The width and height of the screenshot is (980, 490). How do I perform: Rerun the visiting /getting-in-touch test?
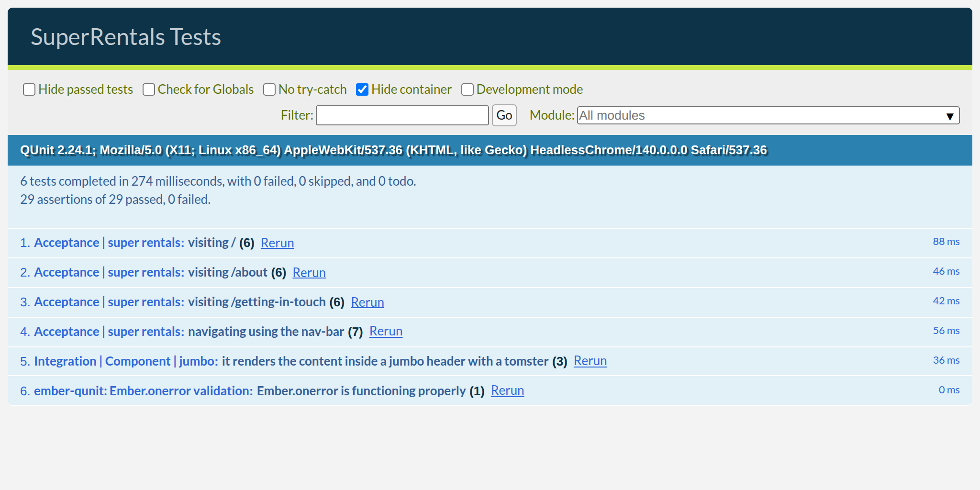[x=367, y=302]
